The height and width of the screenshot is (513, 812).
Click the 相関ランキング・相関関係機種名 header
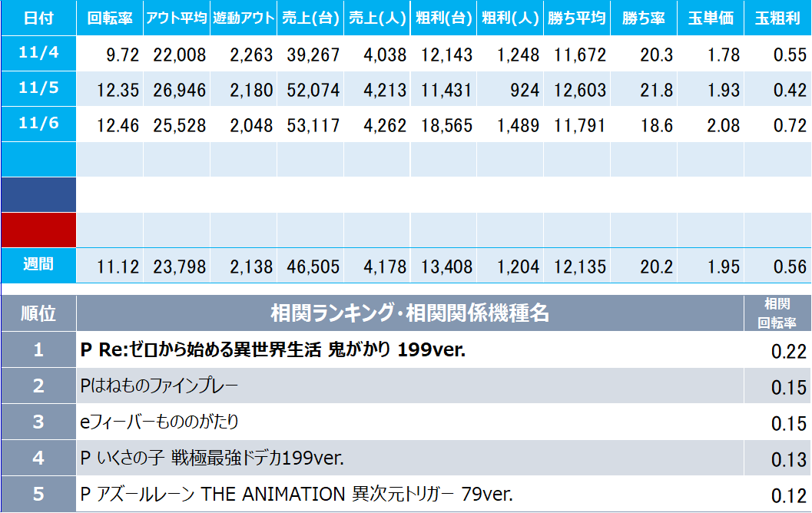tap(409, 313)
